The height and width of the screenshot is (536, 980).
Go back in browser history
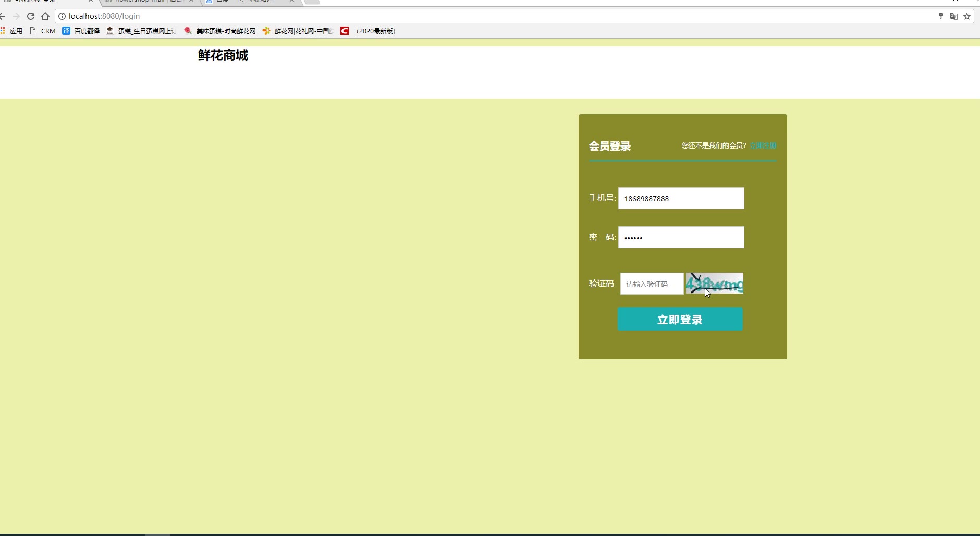coord(2,16)
